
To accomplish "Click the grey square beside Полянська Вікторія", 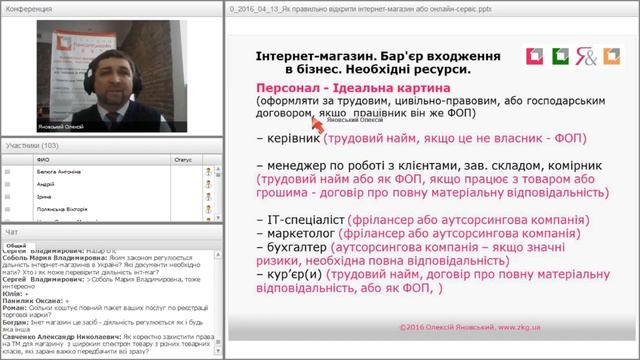I will (x=7, y=209).
